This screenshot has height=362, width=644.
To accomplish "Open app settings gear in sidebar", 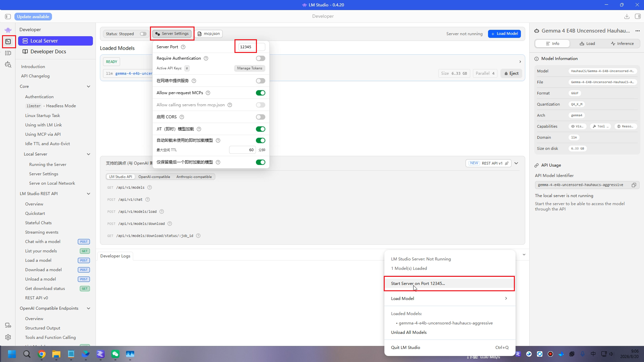I will click(8, 337).
